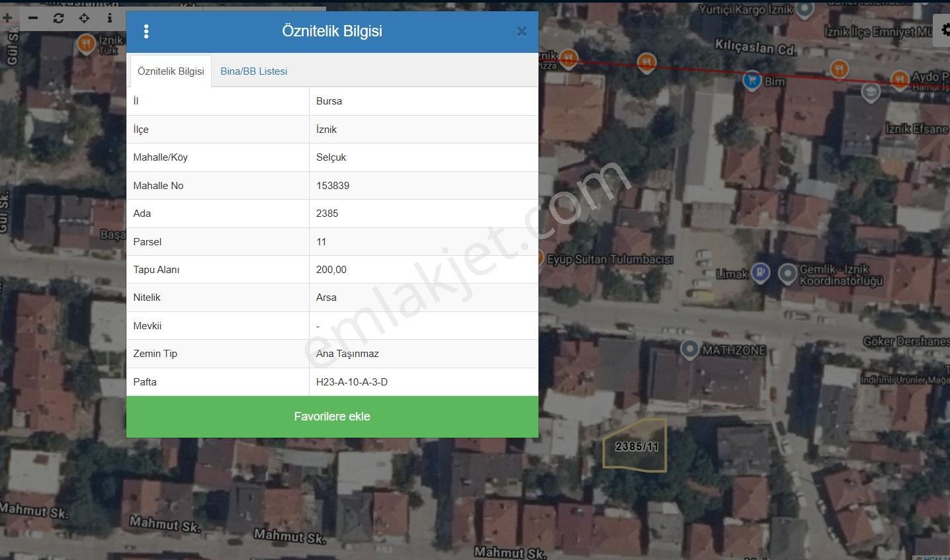Viewport: 950px width, 560px height.
Task: Select the Mahalle/Köy value Selçuk
Action: pyautogui.click(x=331, y=157)
